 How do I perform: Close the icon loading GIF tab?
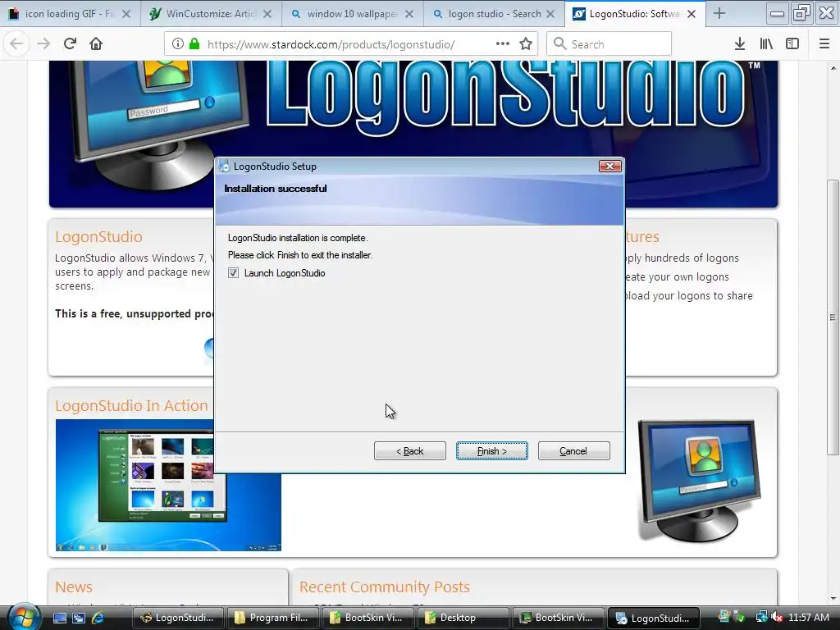click(x=126, y=14)
